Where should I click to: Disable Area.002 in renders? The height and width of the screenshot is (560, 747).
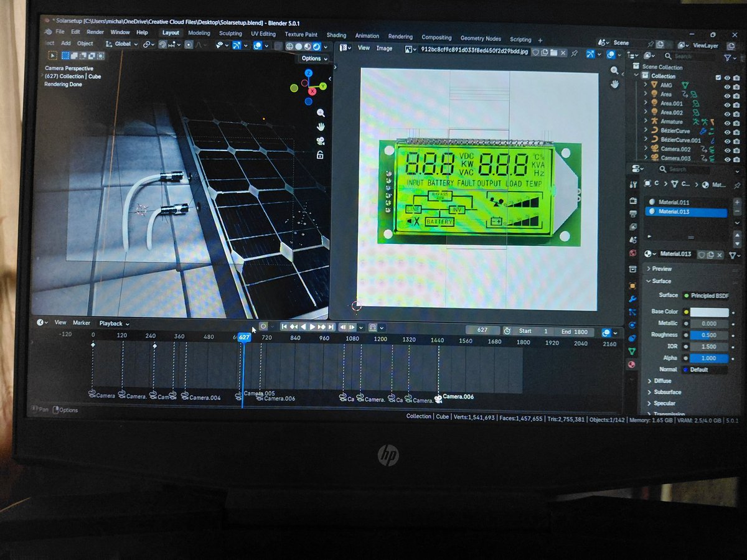tap(736, 113)
